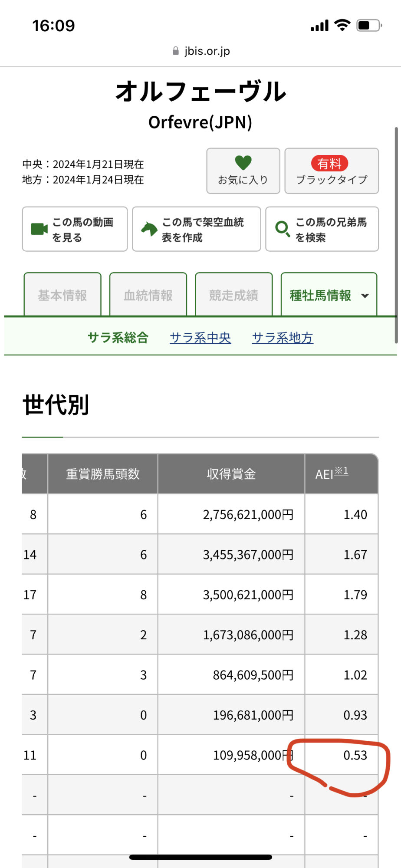Expand the 種牡馬情報 tab dropdown arrow
401x868 pixels.
(x=365, y=296)
